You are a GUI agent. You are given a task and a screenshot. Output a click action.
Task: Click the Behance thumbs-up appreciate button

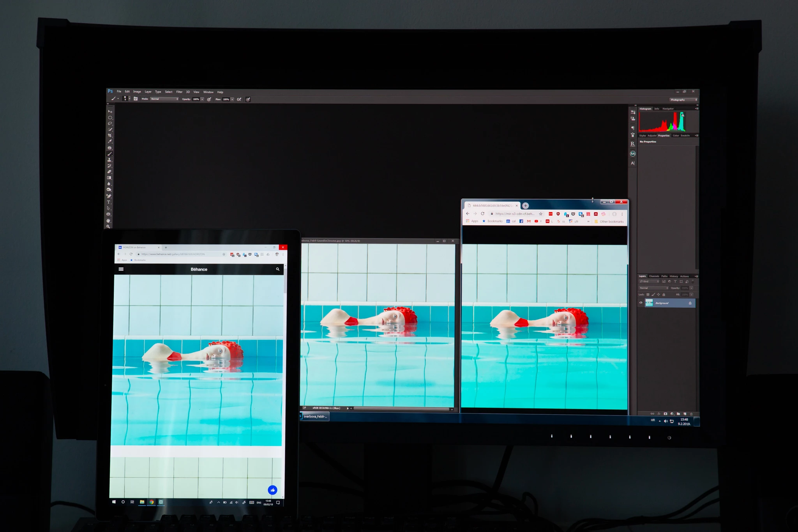[x=272, y=490]
